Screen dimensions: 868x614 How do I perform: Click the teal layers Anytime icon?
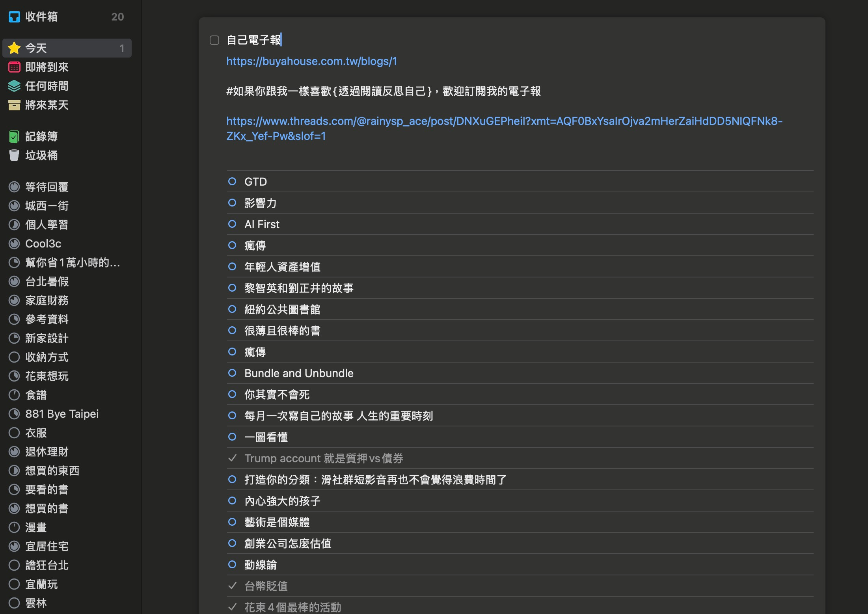[14, 86]
